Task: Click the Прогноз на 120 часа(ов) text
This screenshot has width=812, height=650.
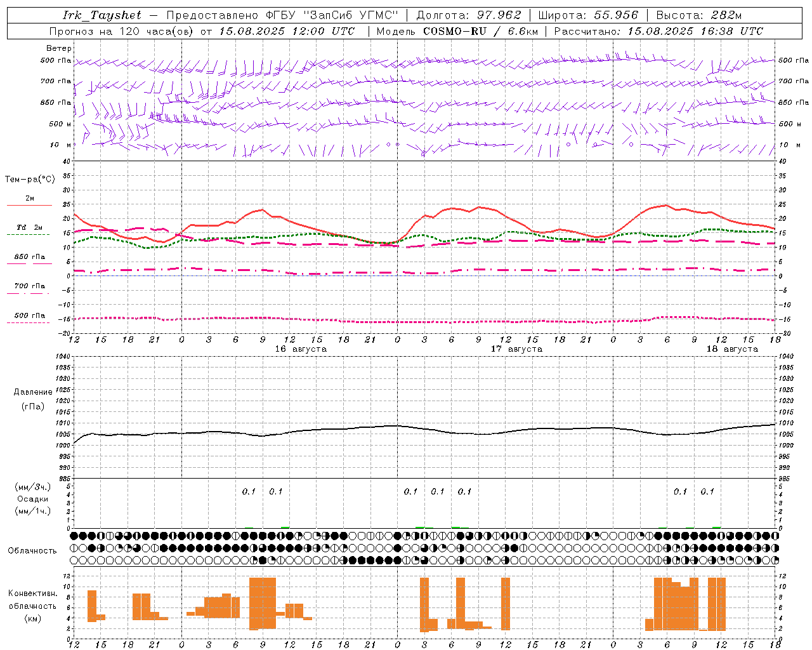Action: point(122,31)
